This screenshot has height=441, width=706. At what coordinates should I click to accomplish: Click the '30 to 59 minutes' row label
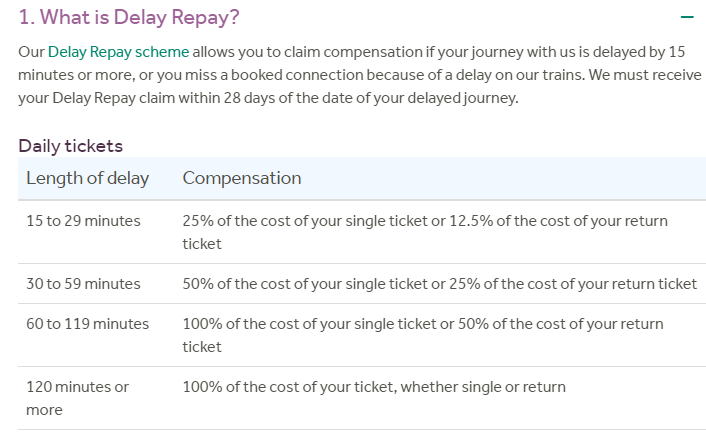click(83, 284)
